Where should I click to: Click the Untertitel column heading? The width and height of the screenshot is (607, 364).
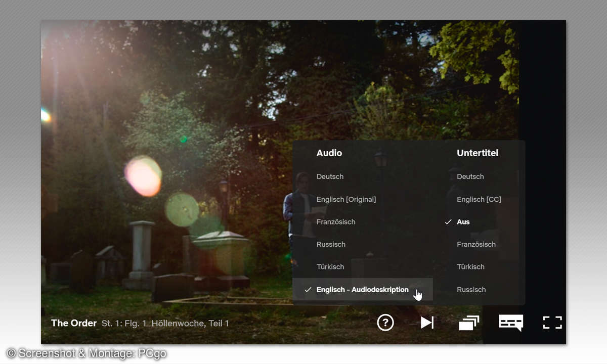(478, 153)
